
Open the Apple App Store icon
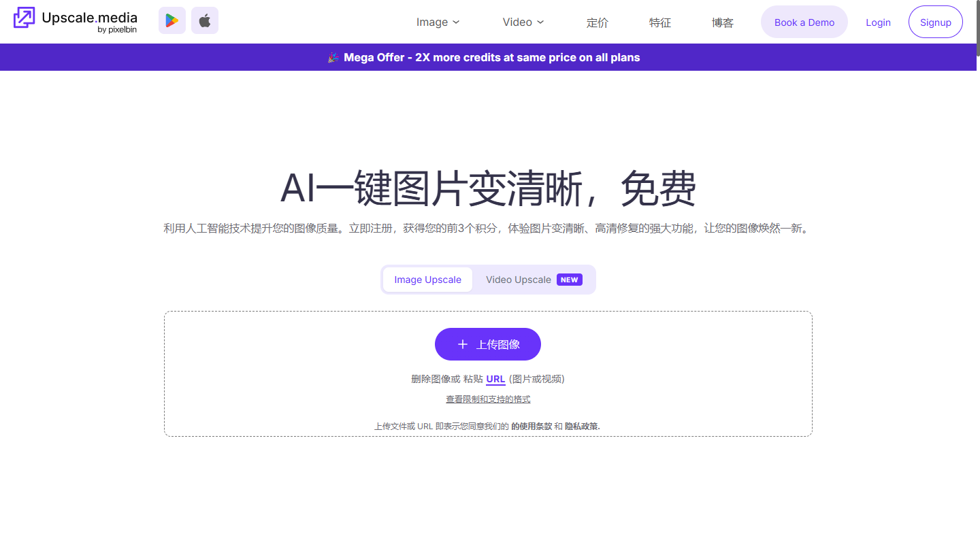(205, 20)
